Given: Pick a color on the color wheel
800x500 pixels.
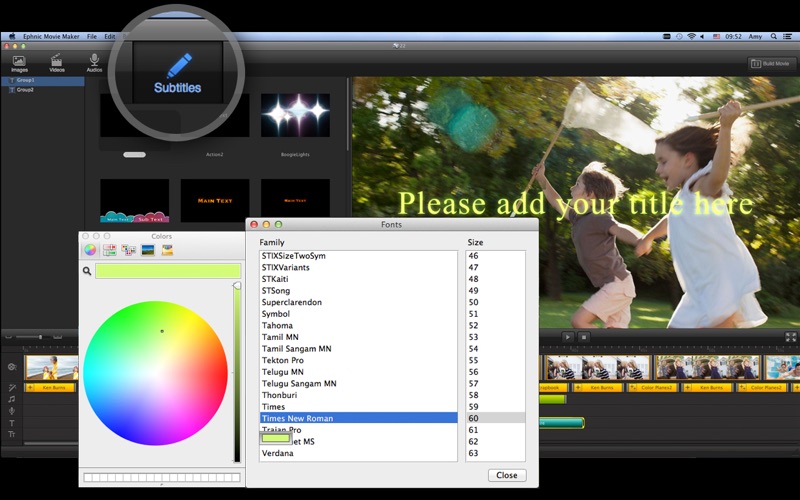Looking at the screenshot, I should coord(155,373).
